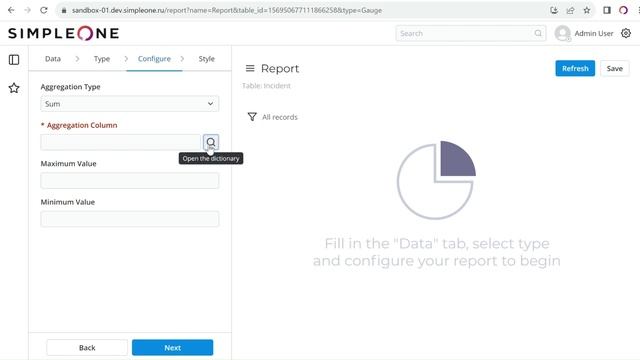This screenshot has width=640, height=360.
Task: Click the Save button
Action: tap(614, 68)
